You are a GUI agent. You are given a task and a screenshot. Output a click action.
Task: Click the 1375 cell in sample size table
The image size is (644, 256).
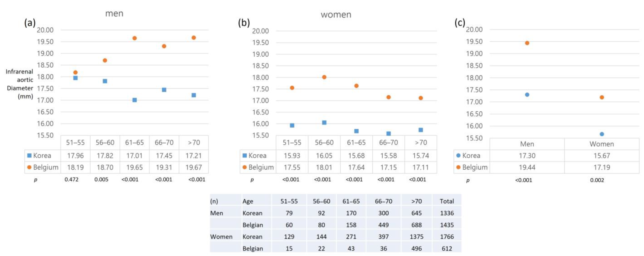(417, 237)
